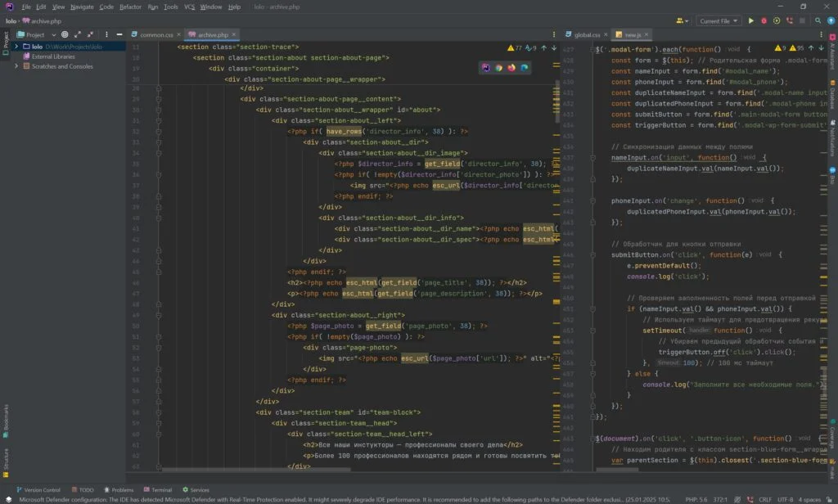838x504 pixels.
Task: Collapse all in Project panel
Action: 89,35
